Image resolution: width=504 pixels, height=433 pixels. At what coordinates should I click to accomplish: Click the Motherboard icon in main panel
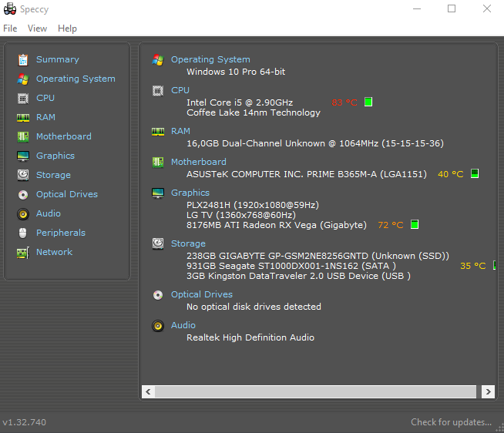(x=158, y=162)
